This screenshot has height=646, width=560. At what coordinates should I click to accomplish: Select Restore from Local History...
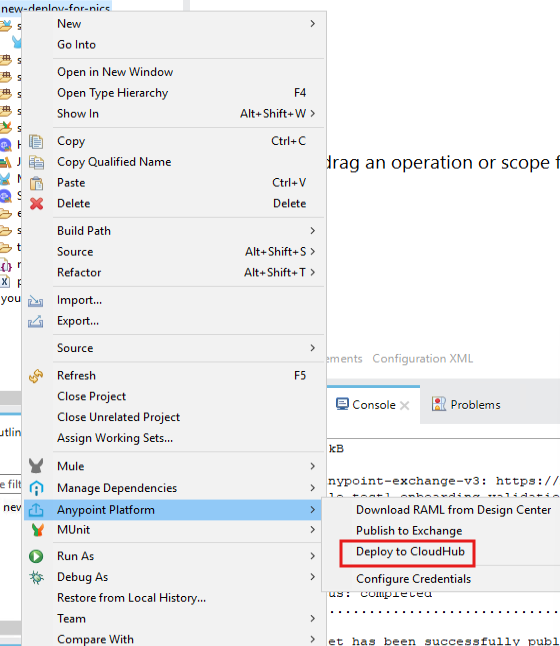[131, 598]
